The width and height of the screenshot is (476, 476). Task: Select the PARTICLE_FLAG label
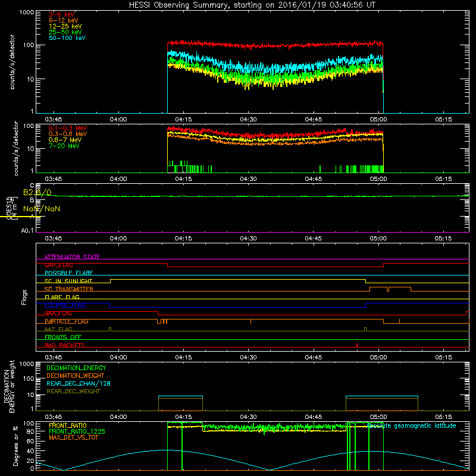coord(67,321)
